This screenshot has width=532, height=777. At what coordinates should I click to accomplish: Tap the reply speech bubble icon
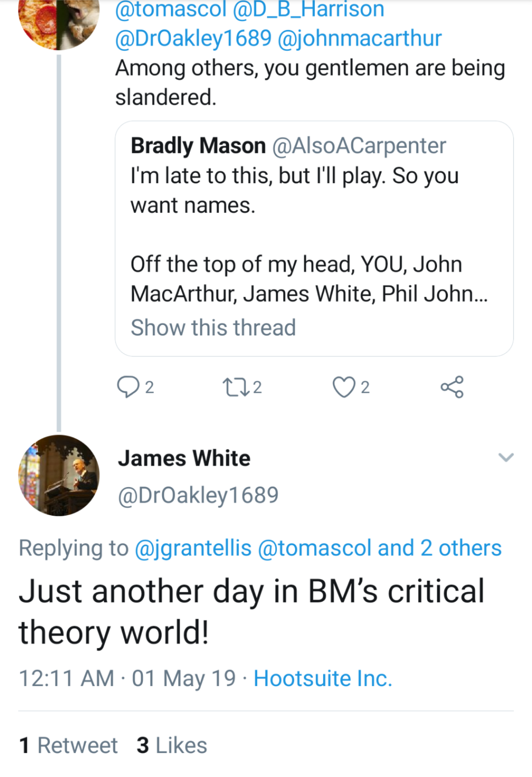click(128, 387)
